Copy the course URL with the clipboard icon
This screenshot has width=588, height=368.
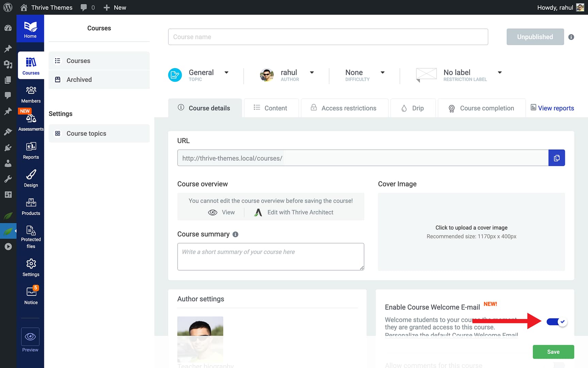click(x=557, y=158)
